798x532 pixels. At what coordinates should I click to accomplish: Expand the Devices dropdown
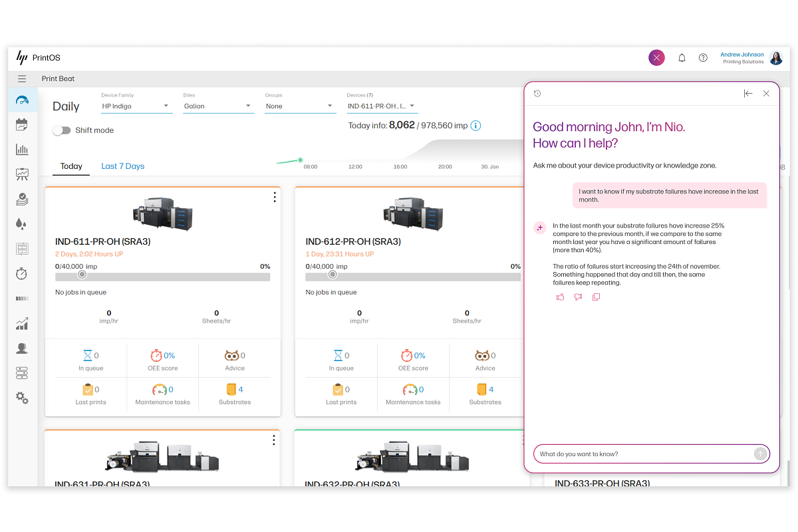(382, 106)
